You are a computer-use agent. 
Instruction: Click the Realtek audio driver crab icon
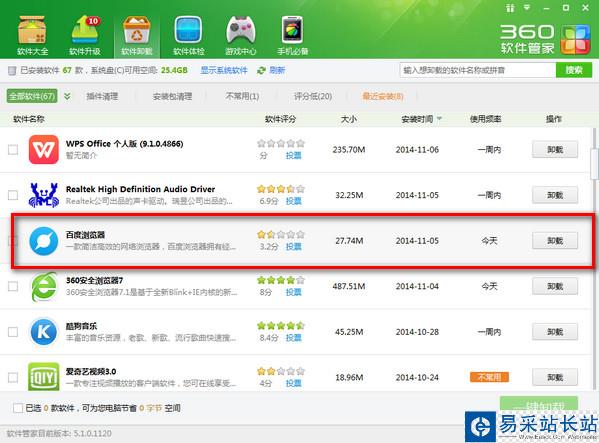[x=44, y=195]
